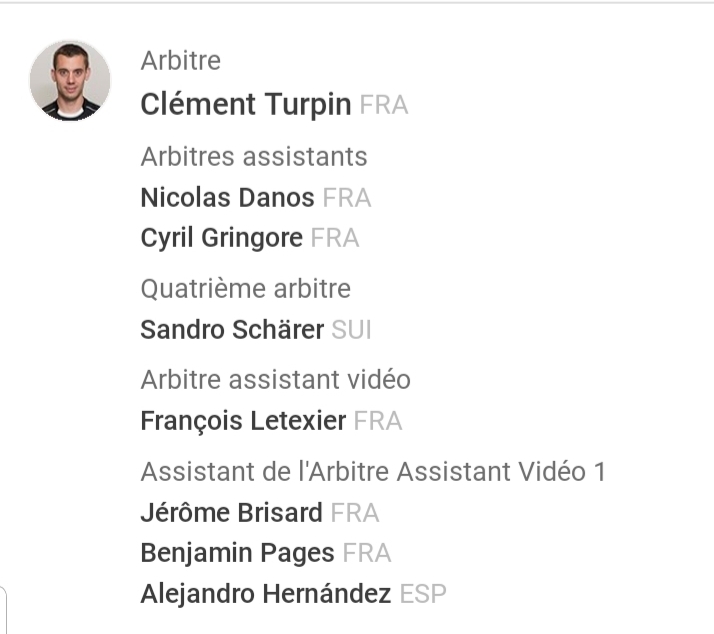Select assistant referee Nicolas Danos
The height and width of the screenshot is (634, 714).
click(227, 198)
